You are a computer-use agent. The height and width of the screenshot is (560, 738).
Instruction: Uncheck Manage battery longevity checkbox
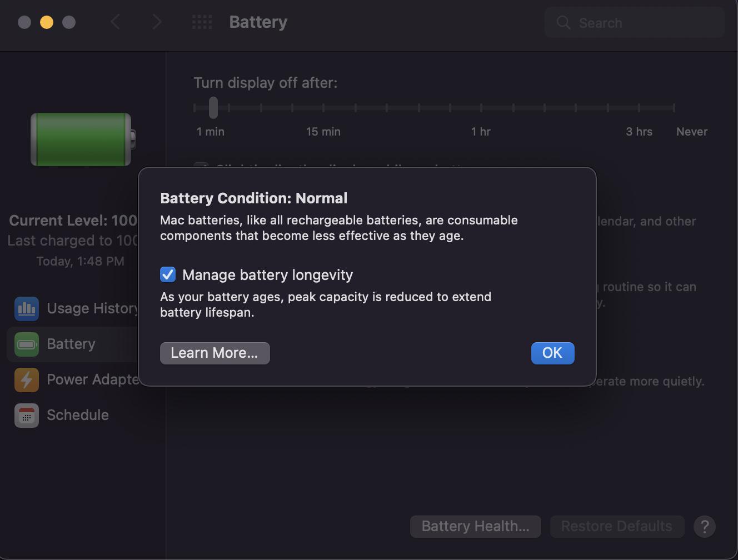pos(168,274)
